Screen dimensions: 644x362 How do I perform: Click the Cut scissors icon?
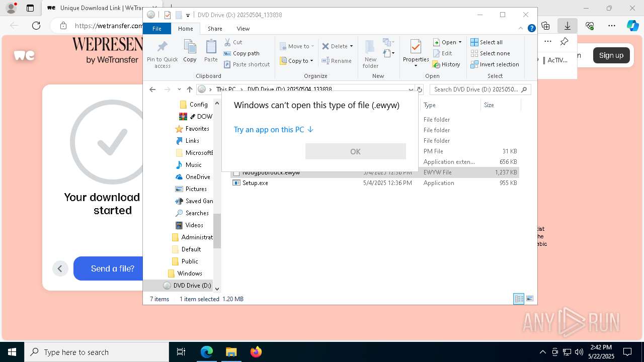click(x=227, y=42)
